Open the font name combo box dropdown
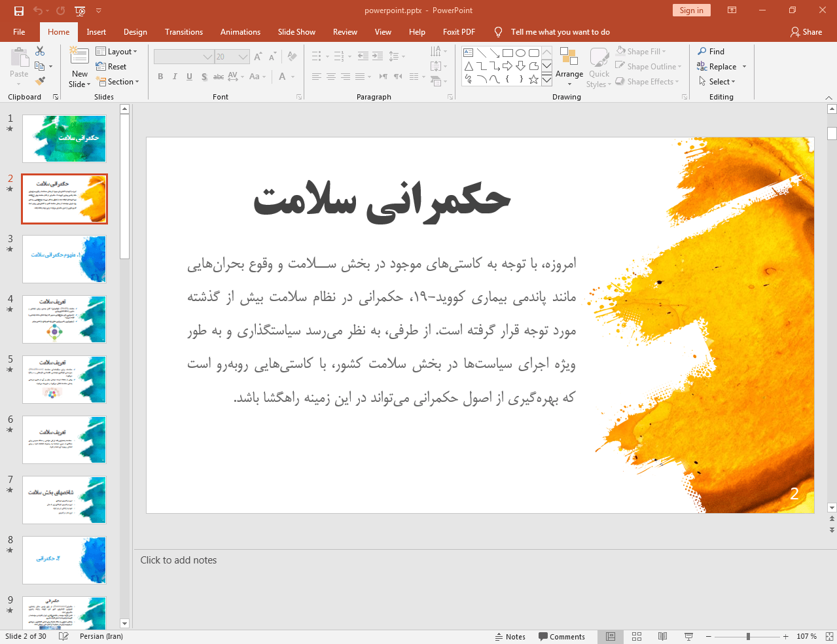 (208, 57)
